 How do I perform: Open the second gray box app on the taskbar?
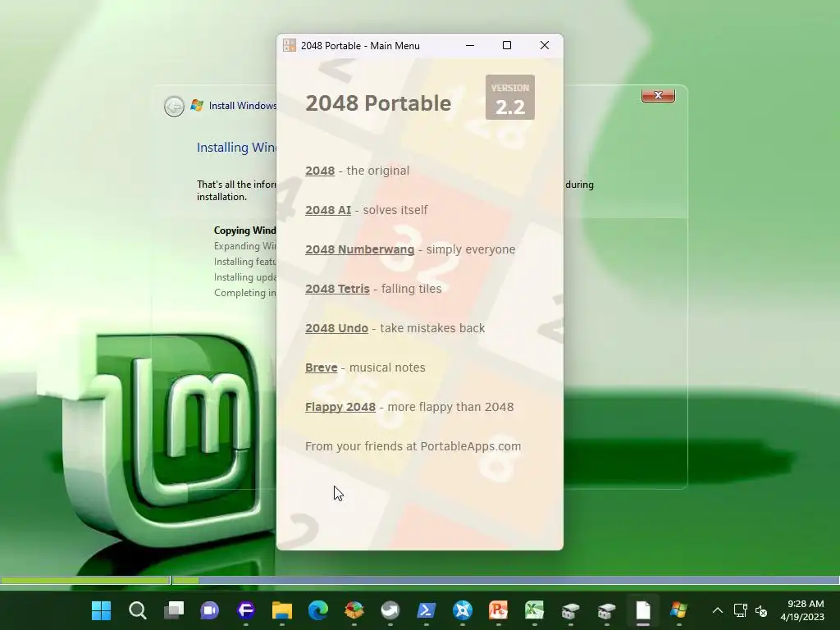pyautogui.click(x=607, y=610)
